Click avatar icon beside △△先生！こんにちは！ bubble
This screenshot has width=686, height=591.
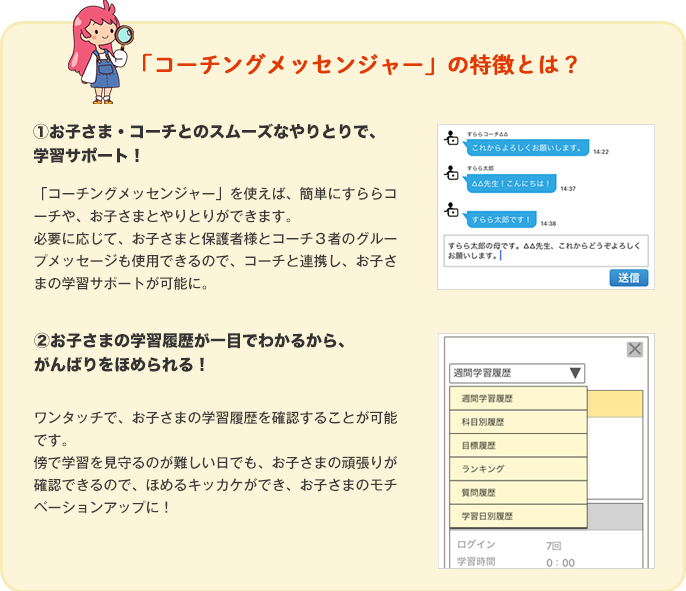click(451, 173)
